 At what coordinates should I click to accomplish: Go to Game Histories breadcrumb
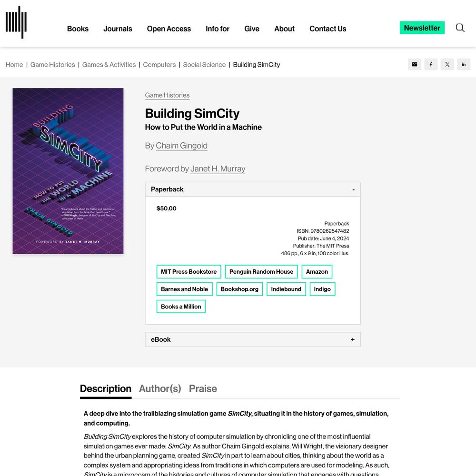[x=52, y=65]
